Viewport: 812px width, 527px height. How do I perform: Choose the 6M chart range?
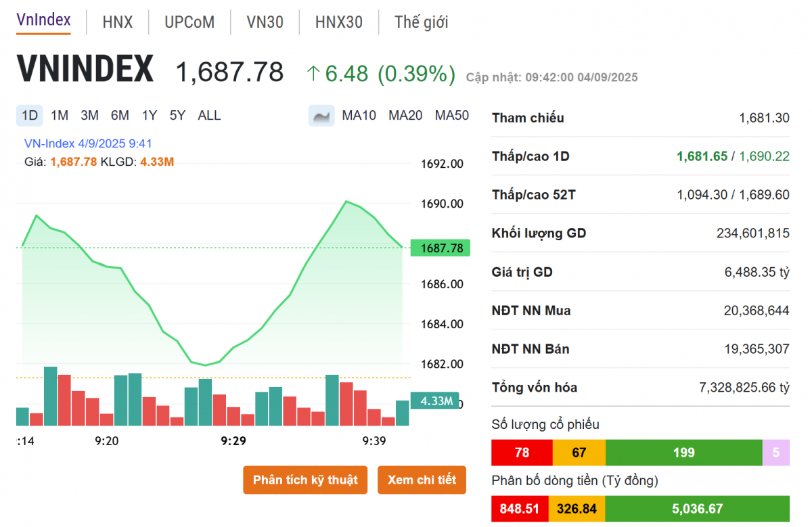[120, 116]
